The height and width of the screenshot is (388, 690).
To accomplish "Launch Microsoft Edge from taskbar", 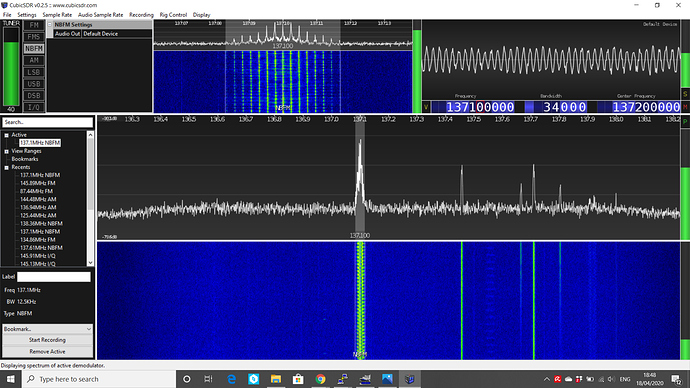I will pos(231,379).
